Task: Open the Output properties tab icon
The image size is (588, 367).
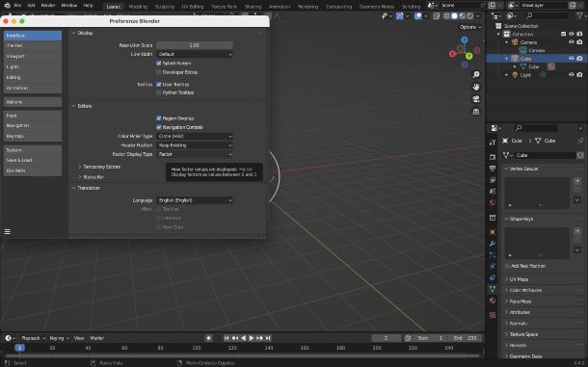Action: (493, 169)
